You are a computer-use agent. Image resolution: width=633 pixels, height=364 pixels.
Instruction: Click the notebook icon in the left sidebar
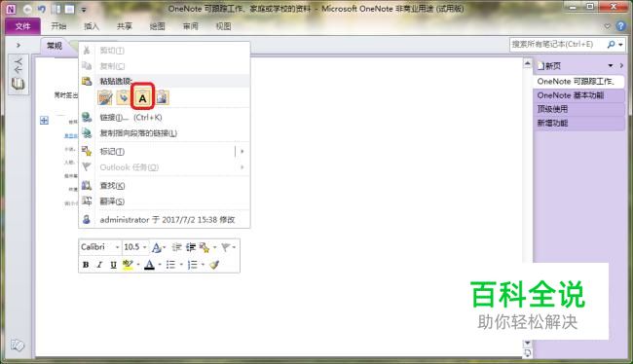(x=18, y=84)
